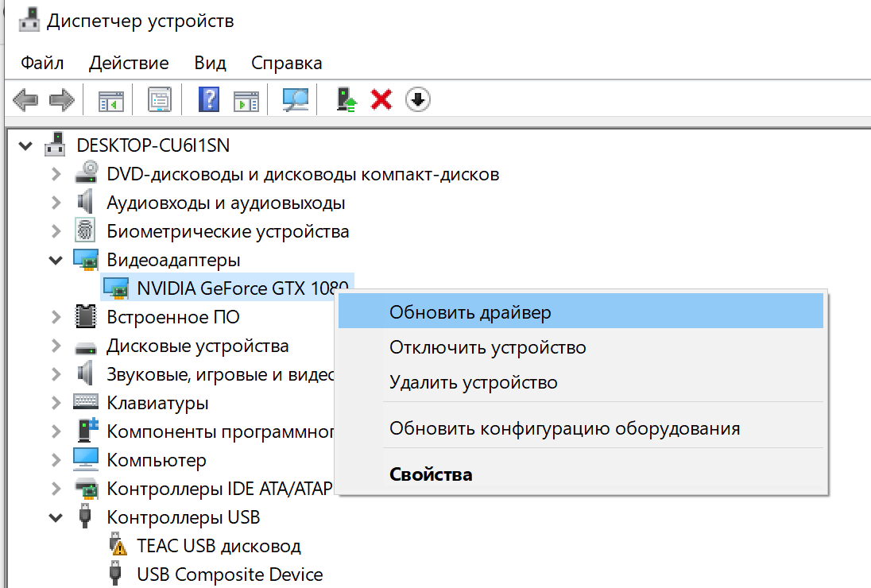Image resolution: width=871 pixels, height=588 pixels.
Task: Click the DESKTOP-CU6I1SN computer icon
Action: pyautogui.click(x=55, y=145)
